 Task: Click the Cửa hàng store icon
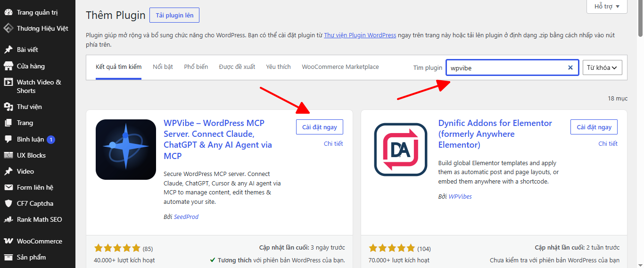[x=8, y=66]
